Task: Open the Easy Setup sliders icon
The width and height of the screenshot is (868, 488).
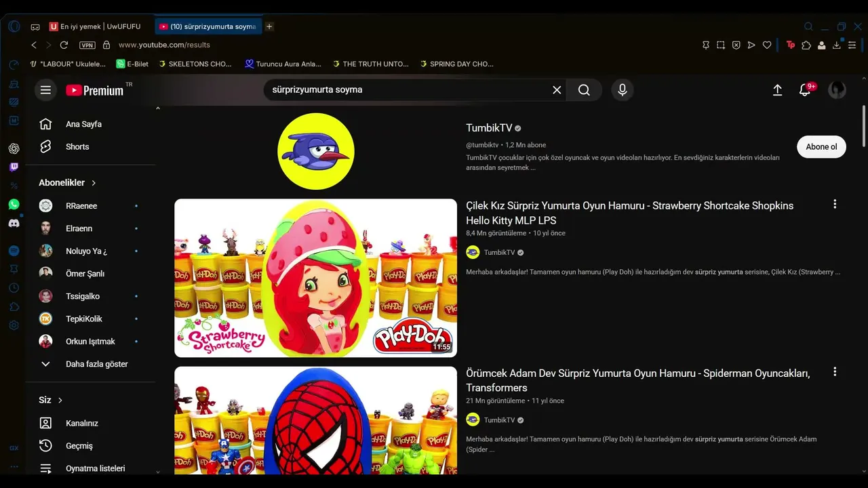Action: tap(852, 45)
